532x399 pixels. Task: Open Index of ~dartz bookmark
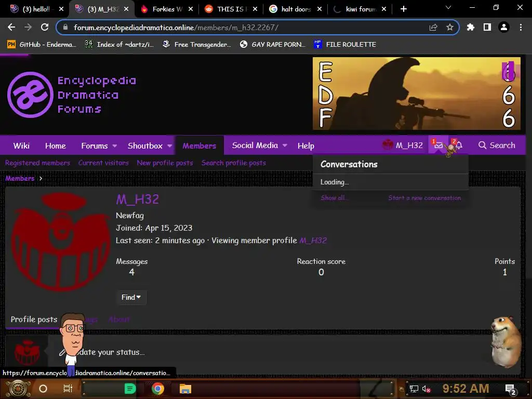coord(119,44)
